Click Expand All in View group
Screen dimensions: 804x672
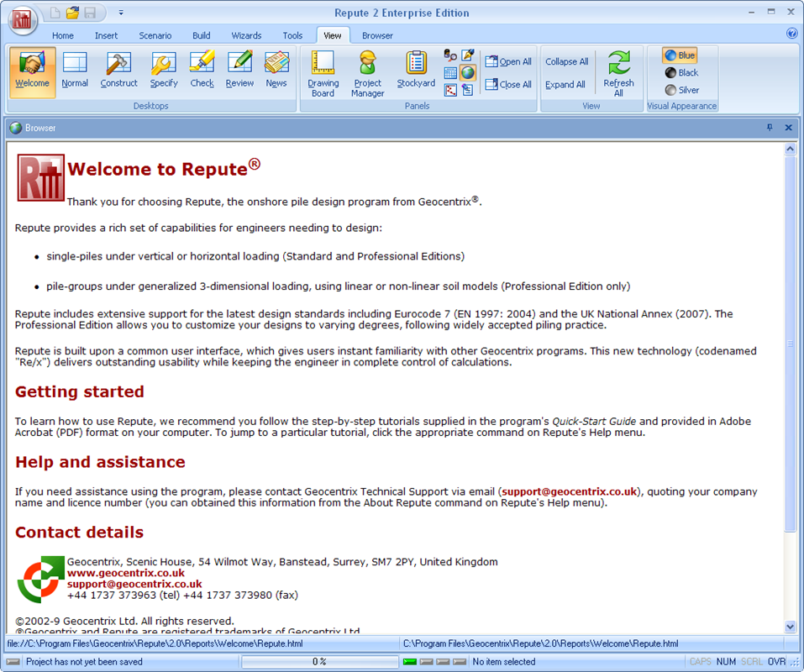[x=565, y=85]
